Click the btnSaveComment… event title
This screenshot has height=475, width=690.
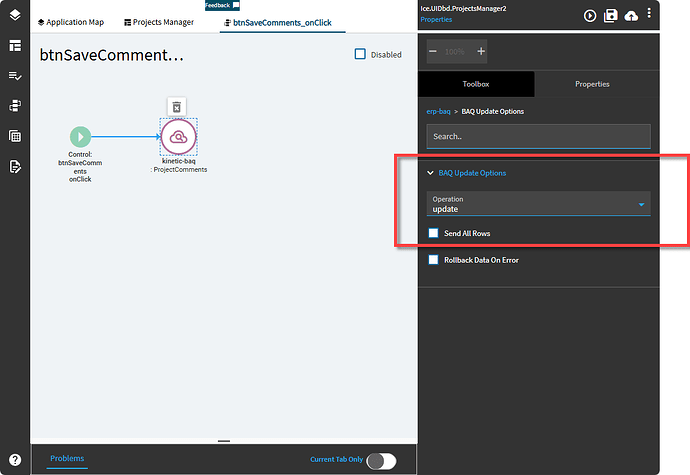(112, 55)
